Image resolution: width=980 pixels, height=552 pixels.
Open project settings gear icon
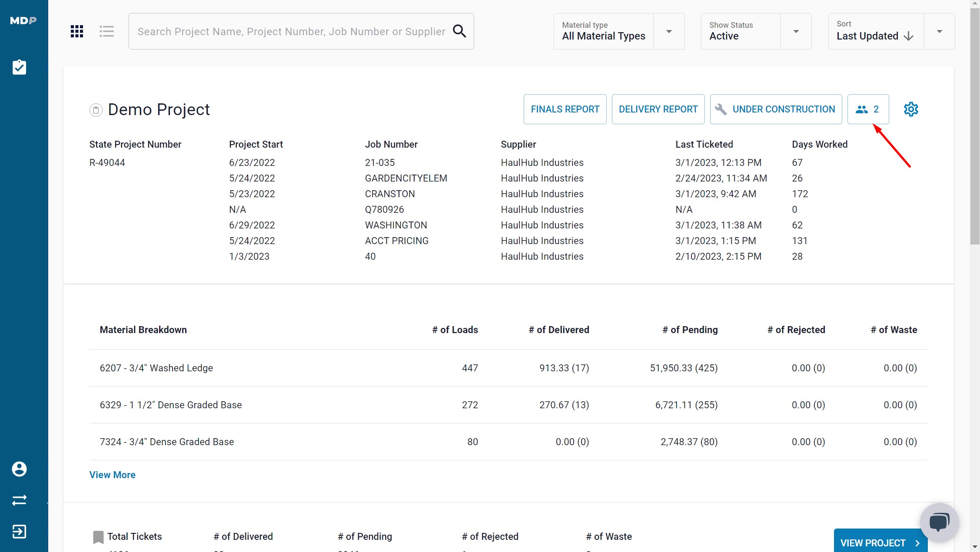[x=911, y=109]
